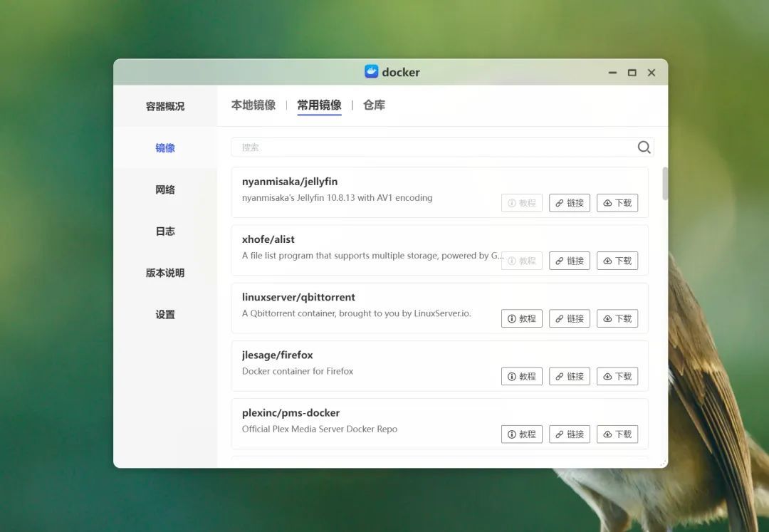The width and height of the screenshot is (769, 532).
Task: Click the "A Qbittorrent container" description
Action: tap(357, 313)
